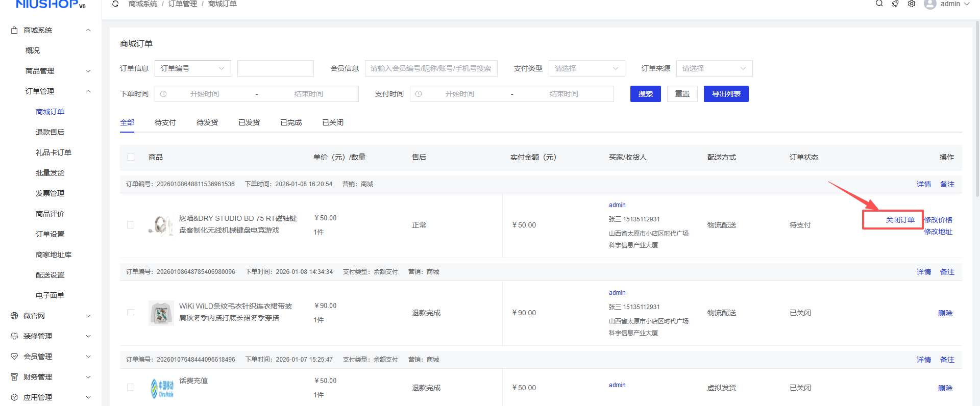The height and width of the screenshot is (406, 980).
Task: Expand the 支付类型 dropdown
Action: coord(586,68)
